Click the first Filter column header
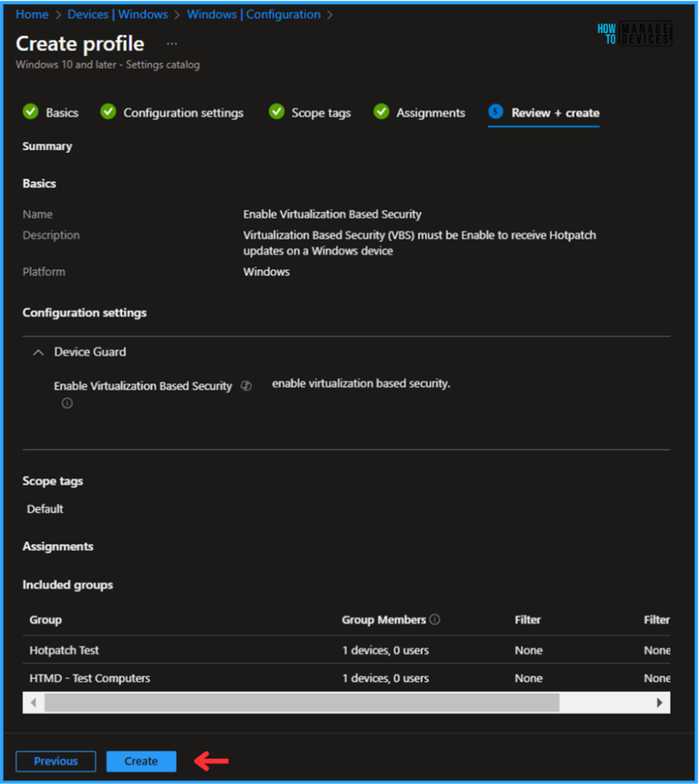 point(528,619)
